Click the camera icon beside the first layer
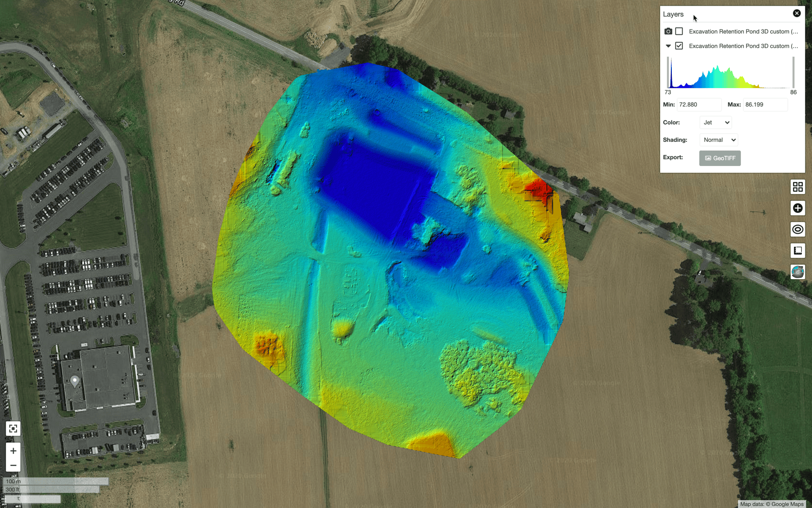 tap(668, 31)
